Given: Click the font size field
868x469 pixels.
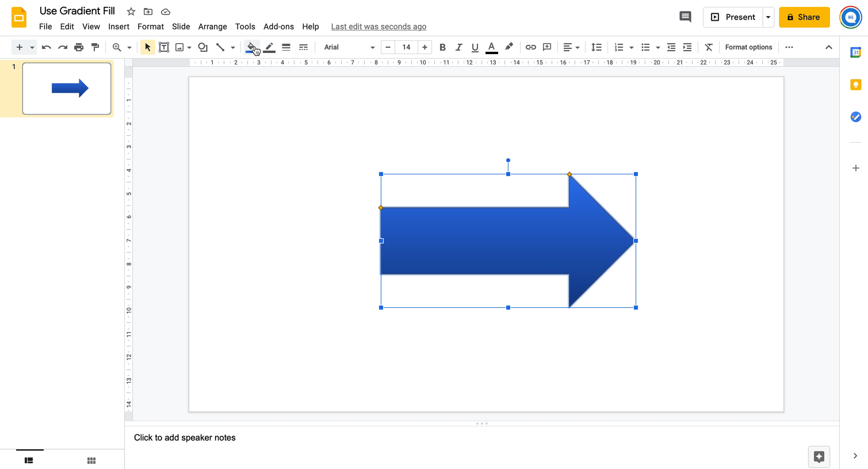Looking at the screenshot, I should [406, 47].
